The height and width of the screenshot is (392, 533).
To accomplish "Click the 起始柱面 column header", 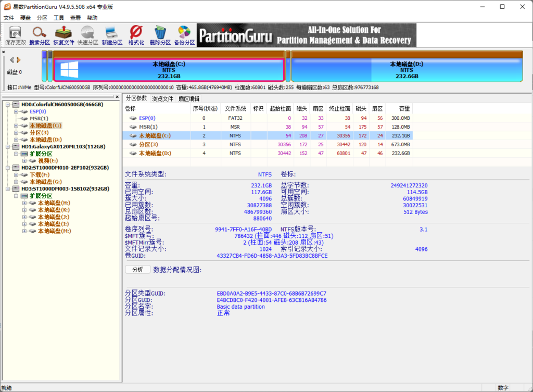I will click(x=280, y=108).
